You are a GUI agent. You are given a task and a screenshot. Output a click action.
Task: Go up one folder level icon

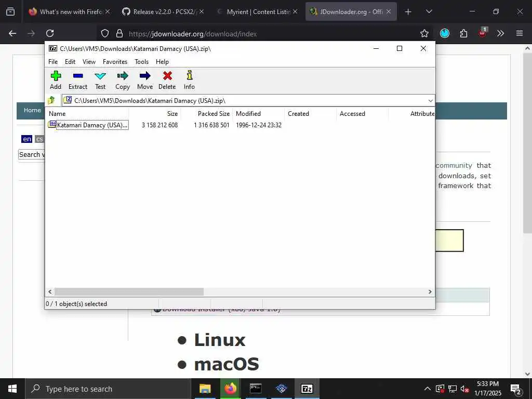click(x=51, y=100)
